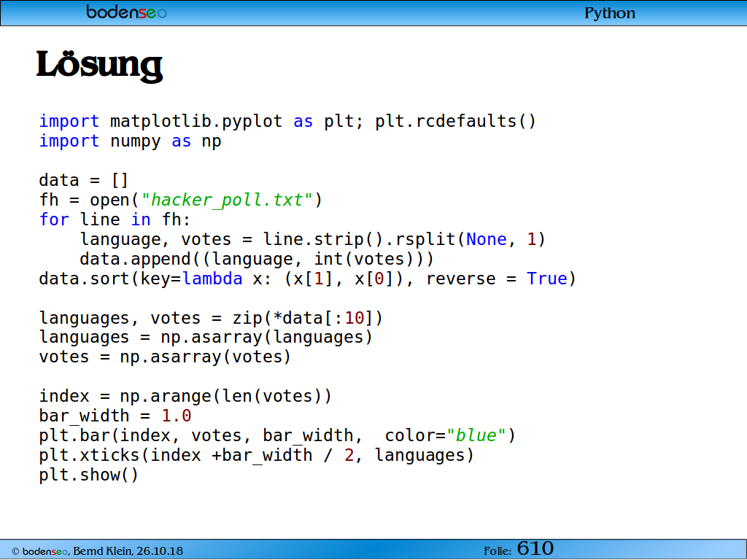The width and height of the screenshot is (747, 560).
Task: Click the line 'import matplotlib.pyplot as plt; plt.rcdefaults()'
Action: tap(287, 122)
